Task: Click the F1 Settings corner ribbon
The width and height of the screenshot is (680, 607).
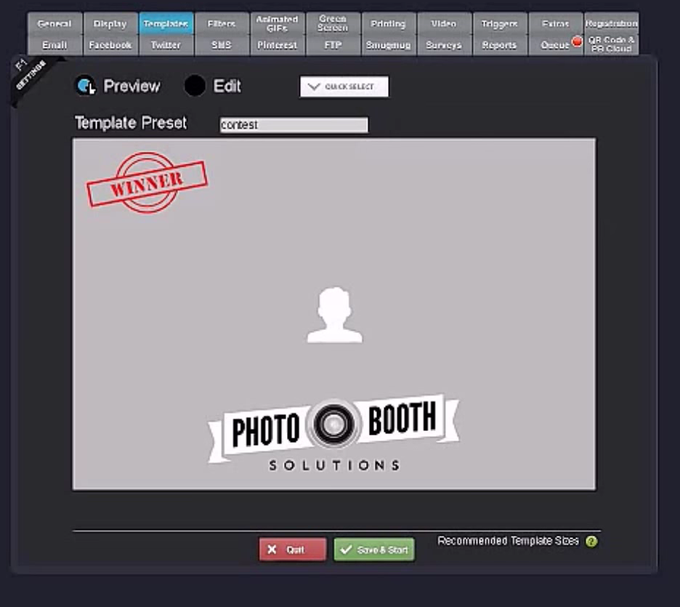Action: click(31, 75)
